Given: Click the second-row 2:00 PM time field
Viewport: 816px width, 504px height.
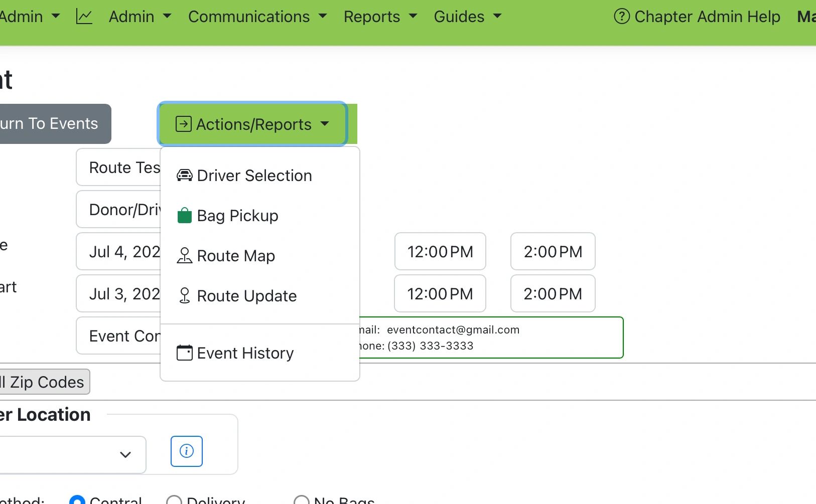Looking at the screenshot, I should (x=553, y=293).
